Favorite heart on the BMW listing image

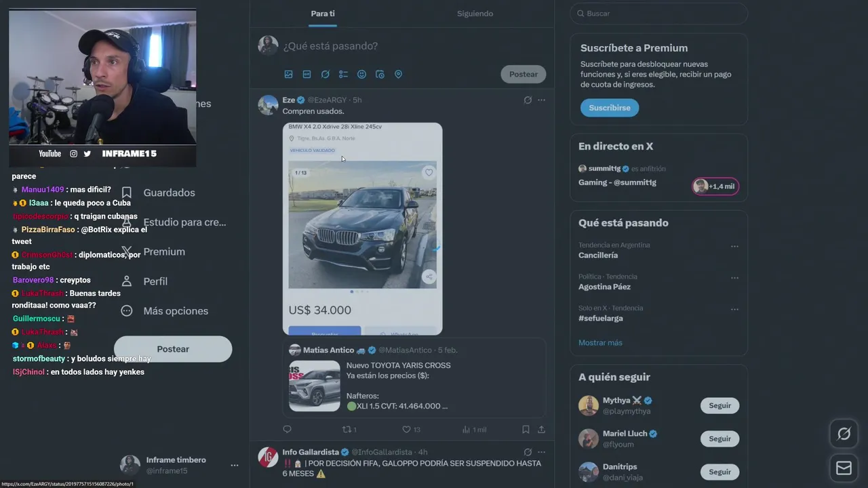429,173
